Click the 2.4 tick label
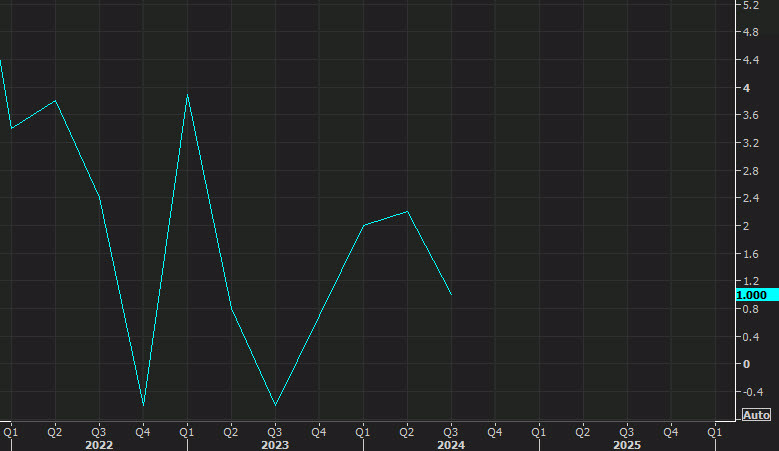The height and width of the screenshot is (451, 779). [x=751, y=198]
